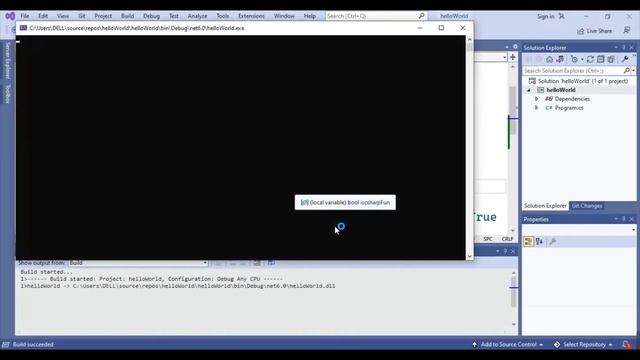
Task: Open the Project menu
Action: [x=103, y=16]
